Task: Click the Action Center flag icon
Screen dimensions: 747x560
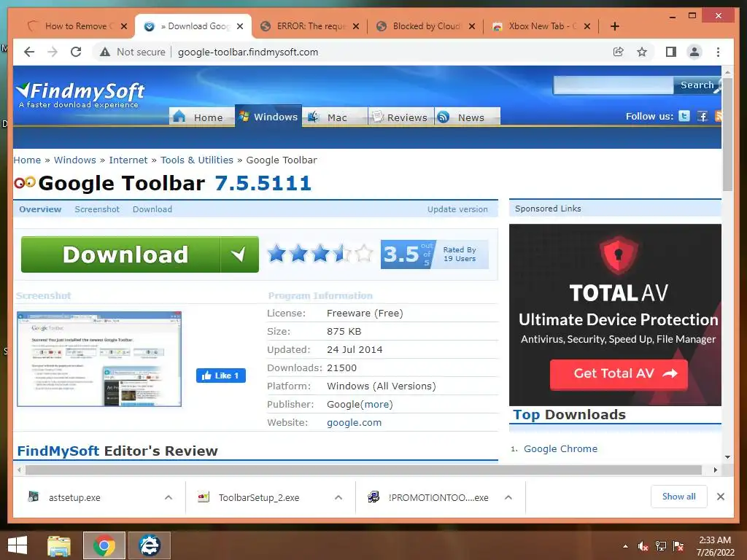Action: tap(678, 546)
